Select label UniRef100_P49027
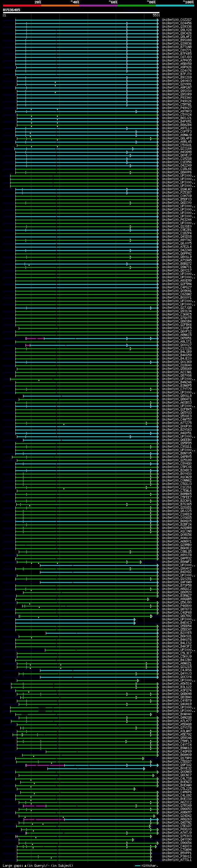 click(177, 108)
